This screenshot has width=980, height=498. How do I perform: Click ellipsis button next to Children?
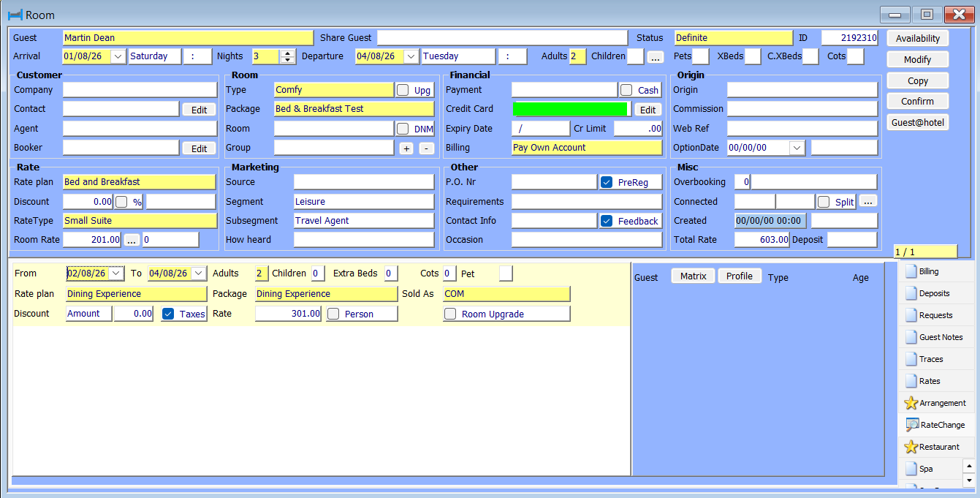pyautogui.click(x=655, y=57)
